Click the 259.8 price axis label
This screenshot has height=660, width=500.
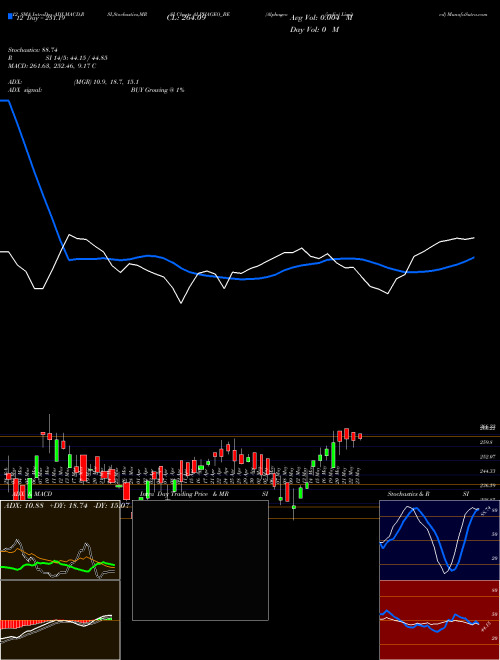click(488, 442)
